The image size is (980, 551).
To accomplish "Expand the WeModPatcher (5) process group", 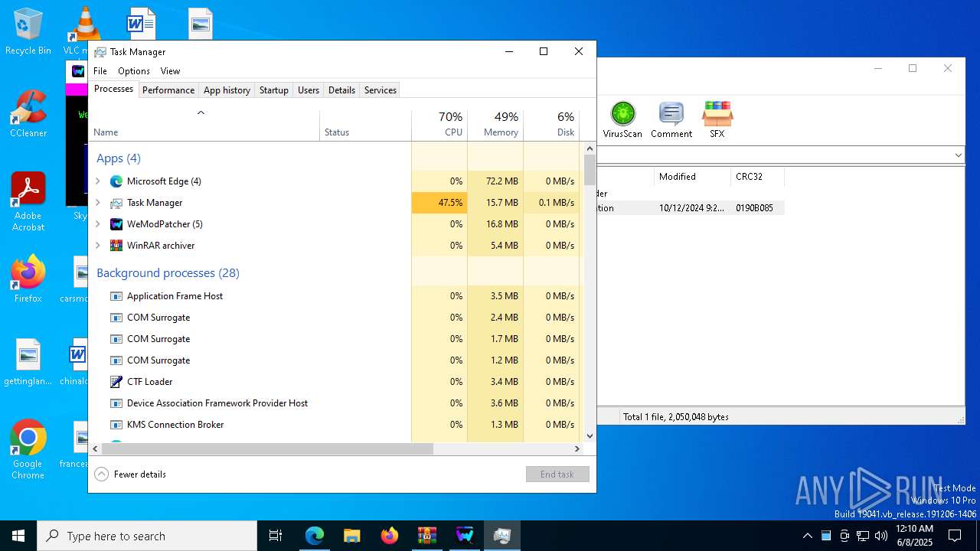I will point(97,224).
